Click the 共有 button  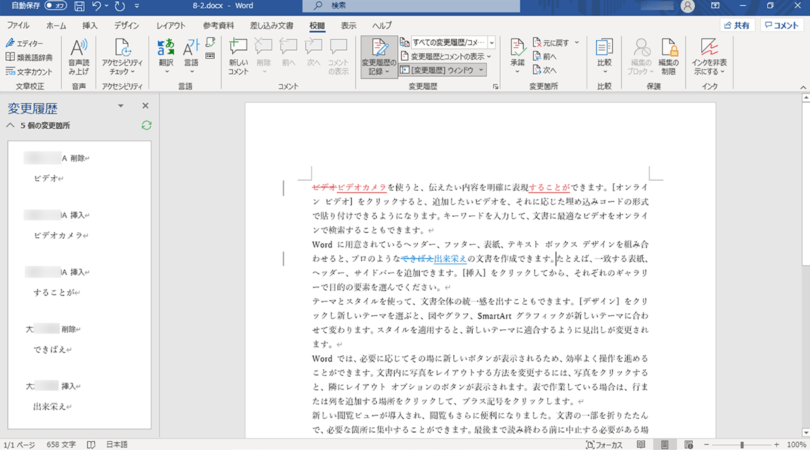click(x=737, y=25)
